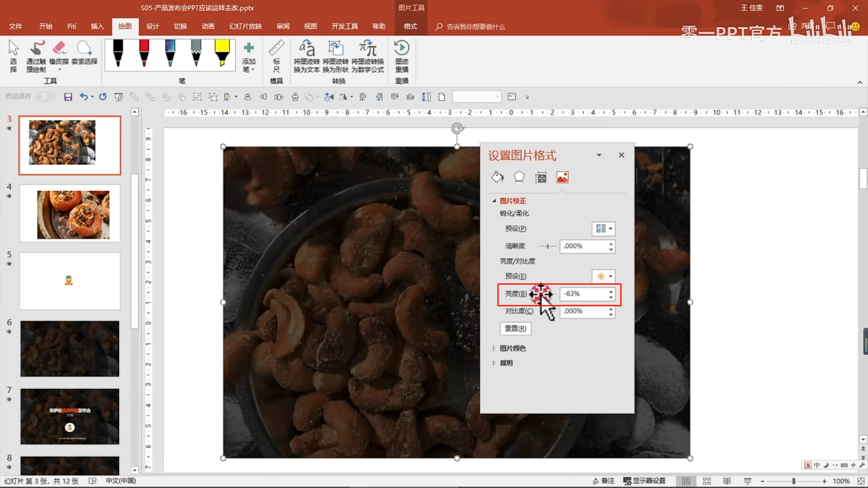This screenshot has width=868, height=488.
Task: Open the effects pentagon tab icon
Action: (519, 177)
